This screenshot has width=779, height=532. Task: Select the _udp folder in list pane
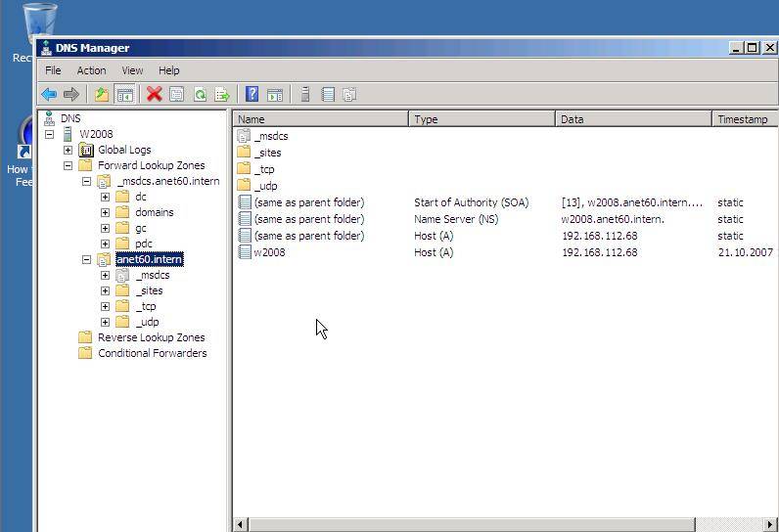tap(266, 186)
